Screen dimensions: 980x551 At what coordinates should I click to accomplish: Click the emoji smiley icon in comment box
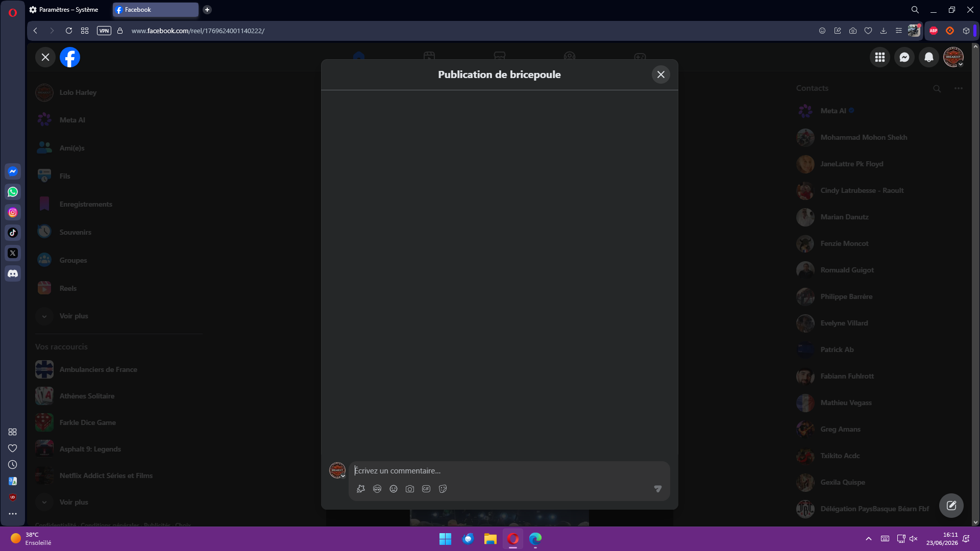[x=394, y=489]
